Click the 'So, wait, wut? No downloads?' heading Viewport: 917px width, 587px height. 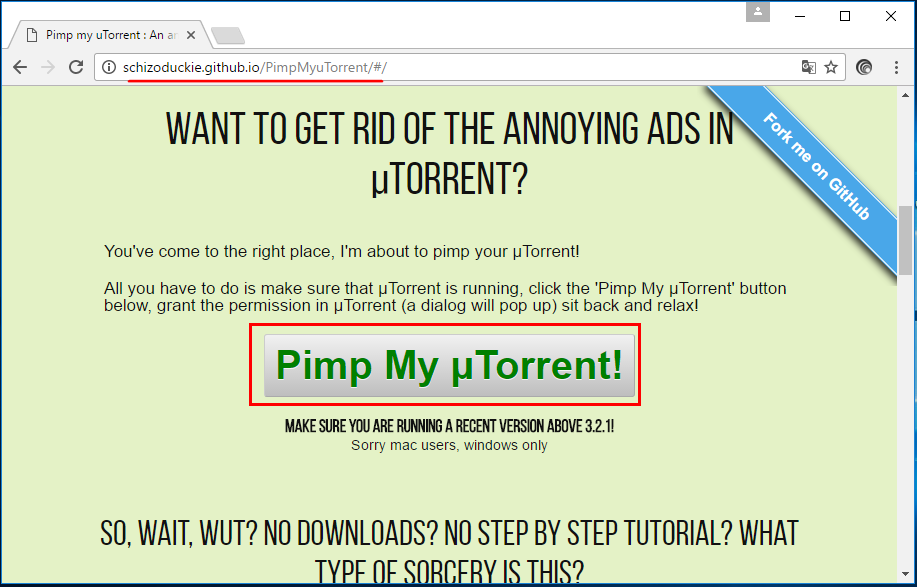pos(449,553)
